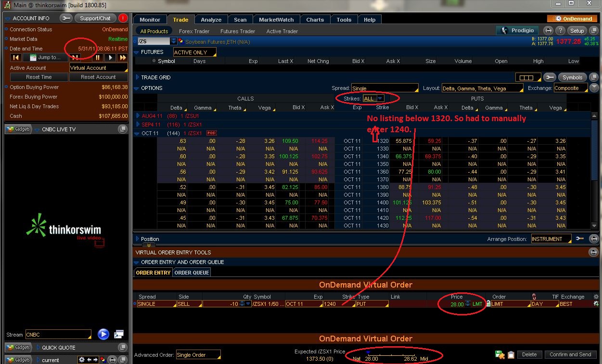This screenshot has height=364, width=602.
Task: Open Advanced Order Single Order dropdown
Action: [198, 355]
